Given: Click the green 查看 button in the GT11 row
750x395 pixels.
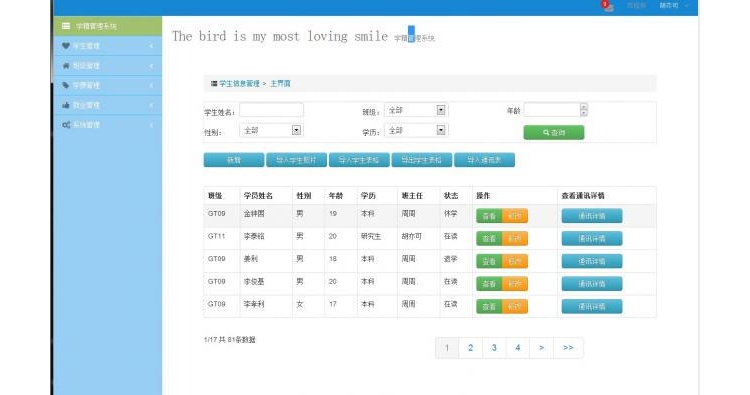Looking at the screenshot, I should click(489, 239).
